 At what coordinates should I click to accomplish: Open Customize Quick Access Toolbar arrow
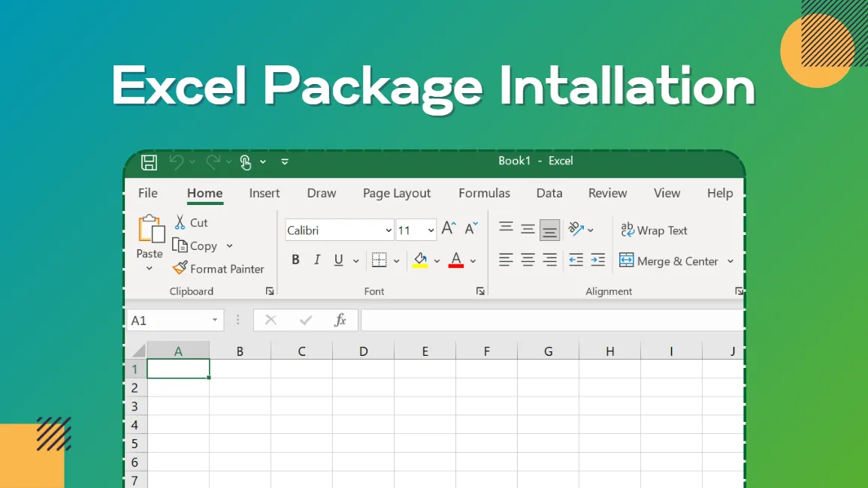click(x=285, y=161)
